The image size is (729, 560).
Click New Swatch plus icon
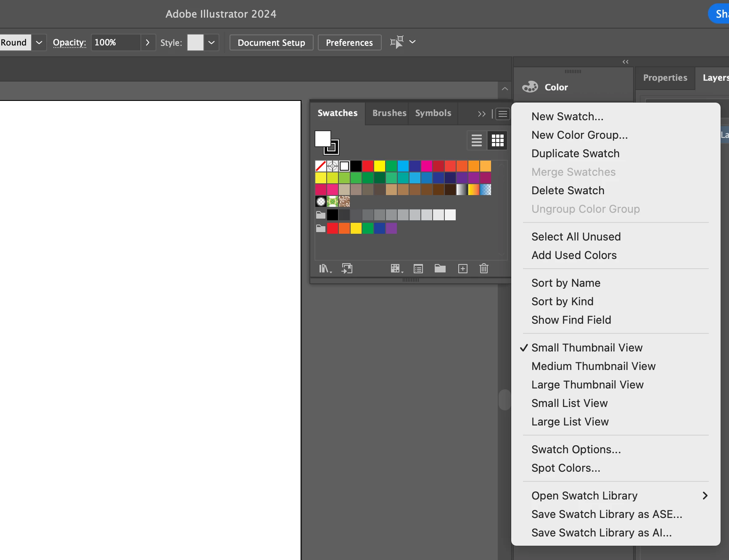pyautogui.click(x=463, y=269)
